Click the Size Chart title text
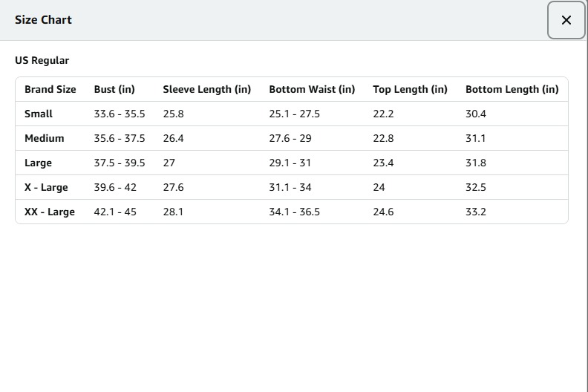 click(43, 20)
